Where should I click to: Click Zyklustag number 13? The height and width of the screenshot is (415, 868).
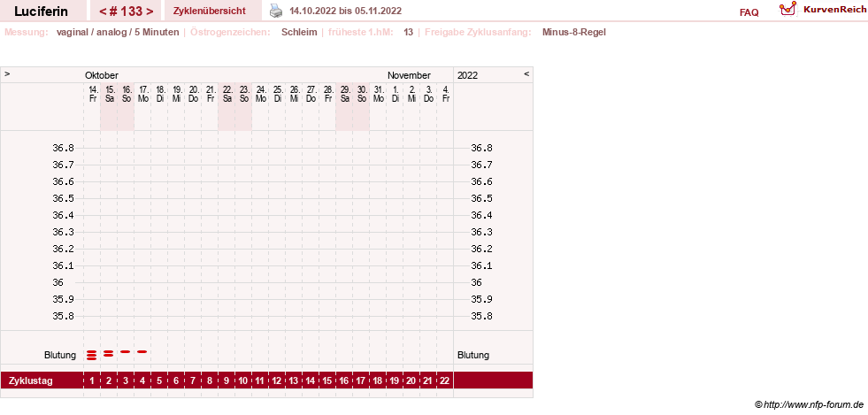click(x=294, y=380)
